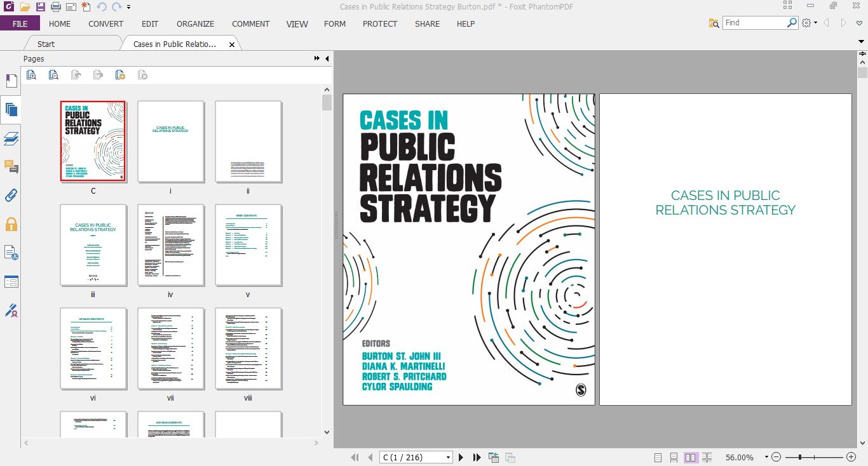
Task: Enable single page view mode
Action: (658, 457)
